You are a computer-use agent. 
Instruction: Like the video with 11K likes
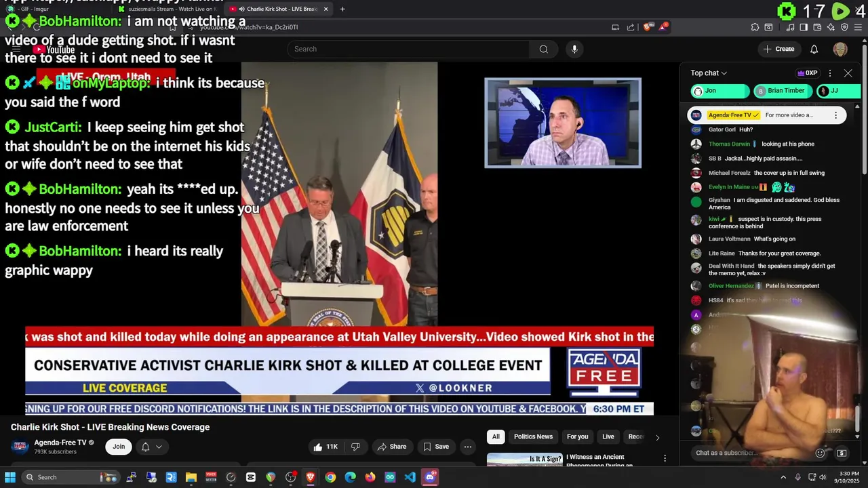pos(325,447)
